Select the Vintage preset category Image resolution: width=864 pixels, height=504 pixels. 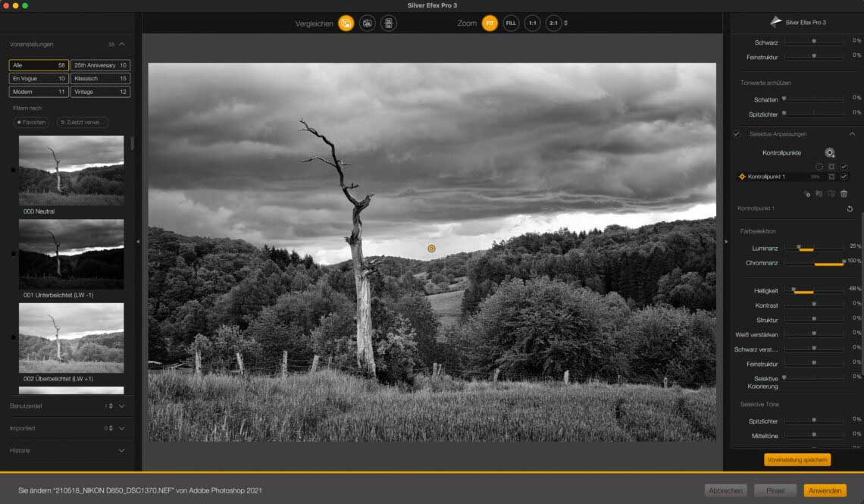pos(100,92)
